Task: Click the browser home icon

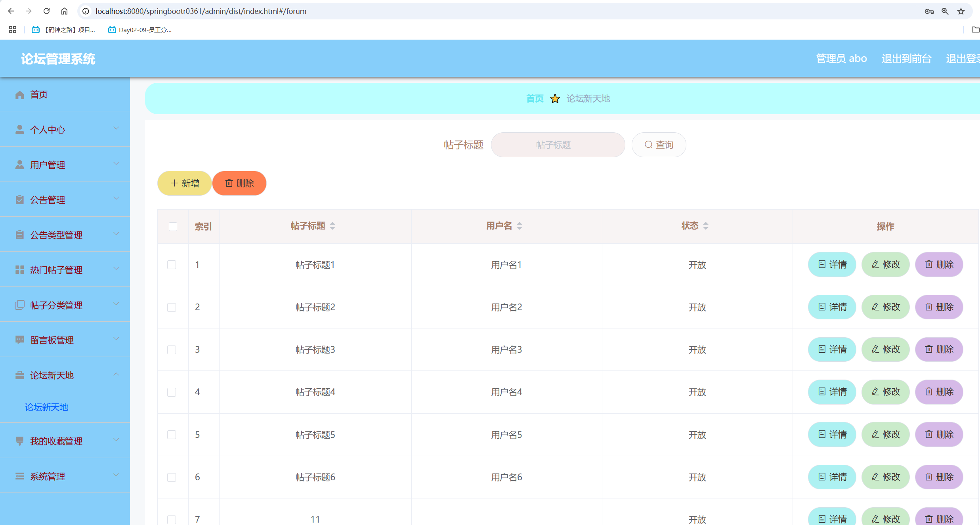Action: pyautogui.click(x=64, y=11)
